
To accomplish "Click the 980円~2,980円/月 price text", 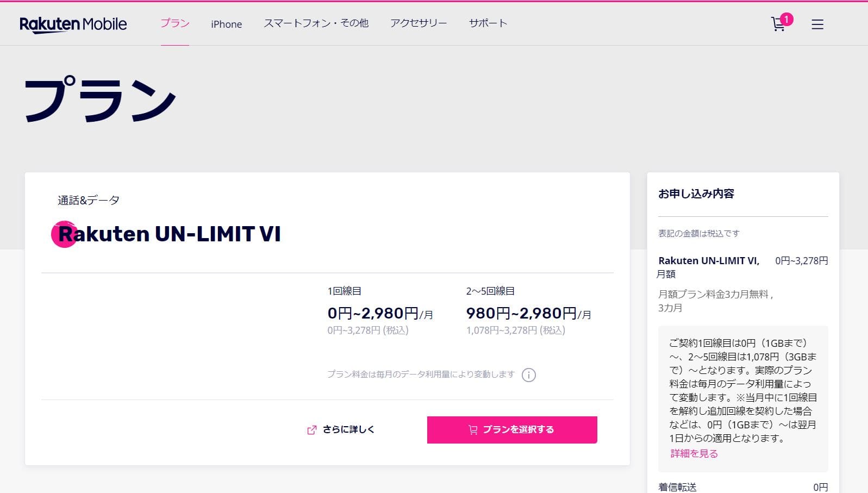I will [x=528, y=314].
